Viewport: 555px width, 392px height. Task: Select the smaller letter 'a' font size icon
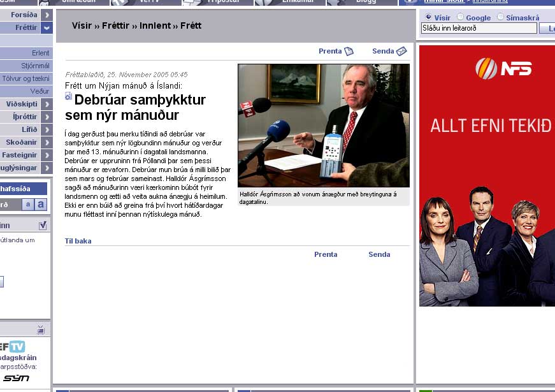tap(28, 205)
